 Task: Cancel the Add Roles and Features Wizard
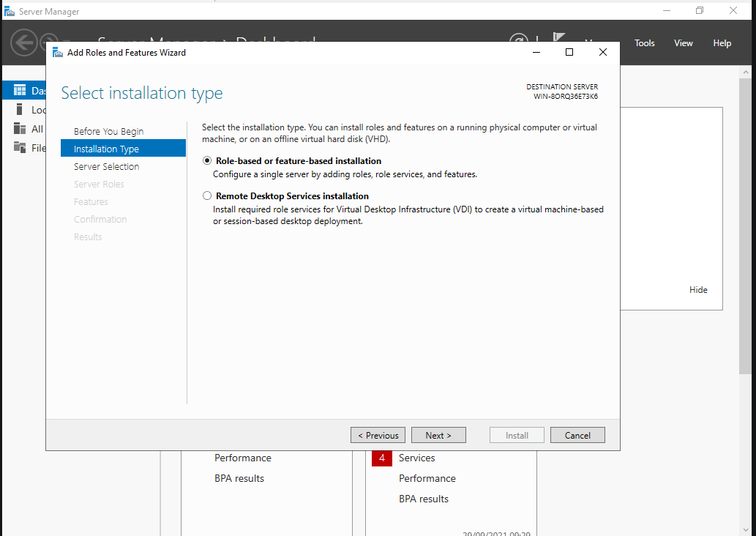577,435
